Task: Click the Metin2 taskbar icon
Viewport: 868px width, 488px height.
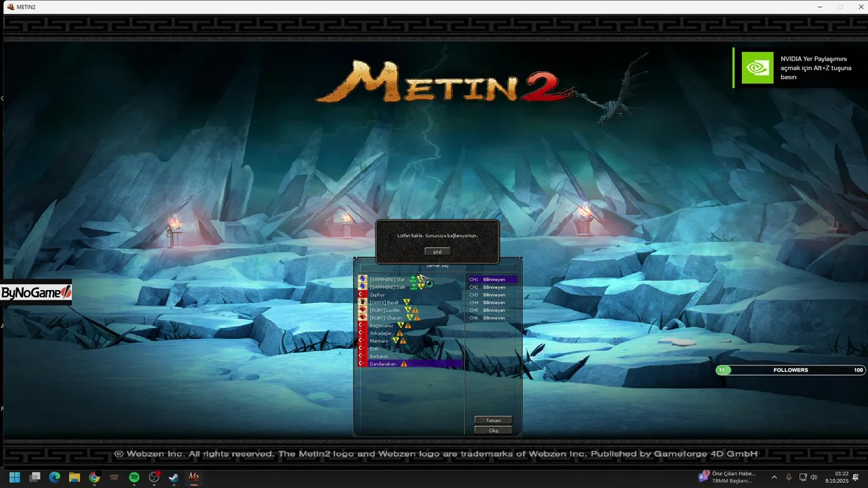Action: [194, 477]
